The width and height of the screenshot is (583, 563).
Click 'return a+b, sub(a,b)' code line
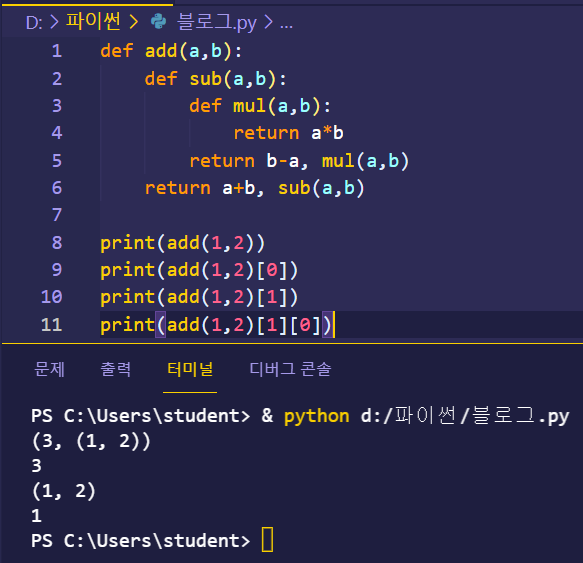pos(255,188)
